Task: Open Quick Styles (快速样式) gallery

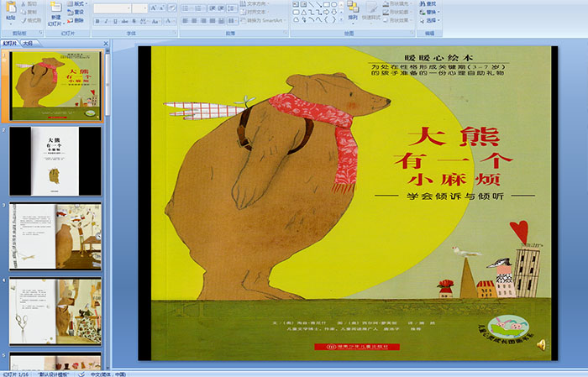Action: [371, 13]
